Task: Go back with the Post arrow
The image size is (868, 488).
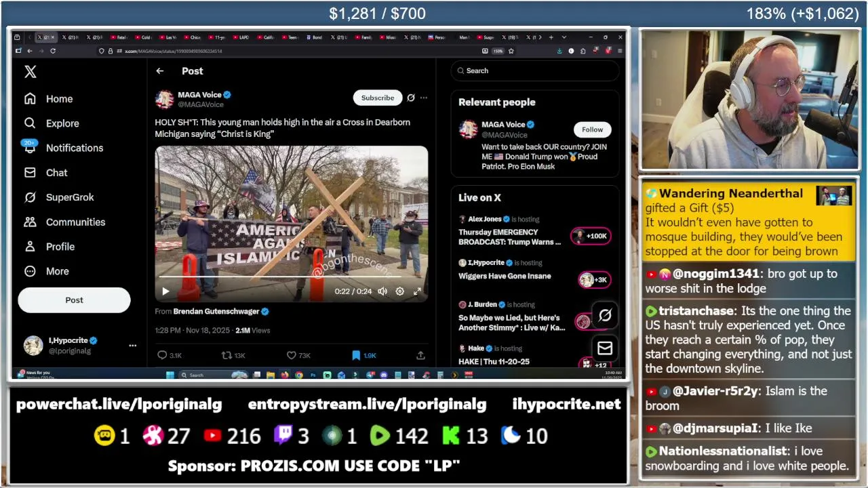Action: point(159,71)
